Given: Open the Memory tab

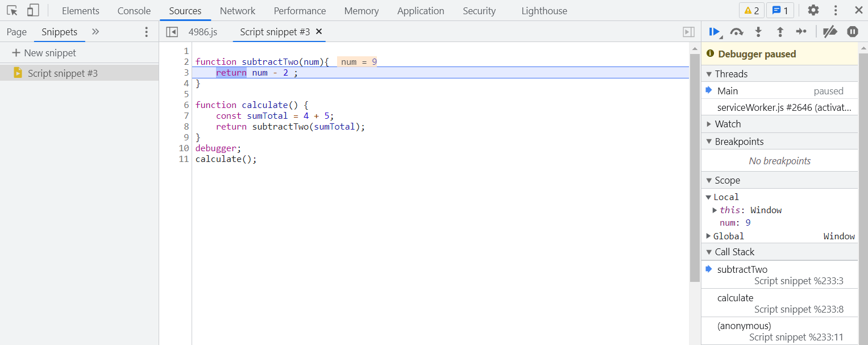Looking at the screenshot, I should 362,11.
